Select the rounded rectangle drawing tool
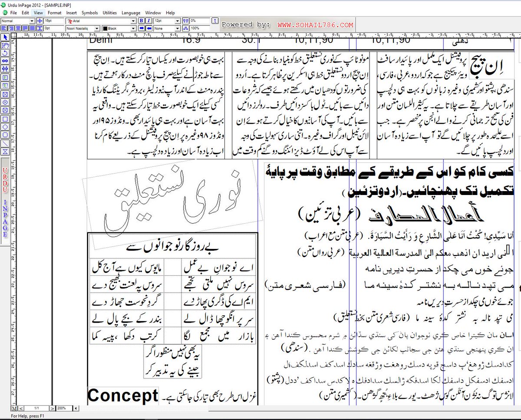The width and height of the screenshot is (521, 420). click(x=5, y=135)
